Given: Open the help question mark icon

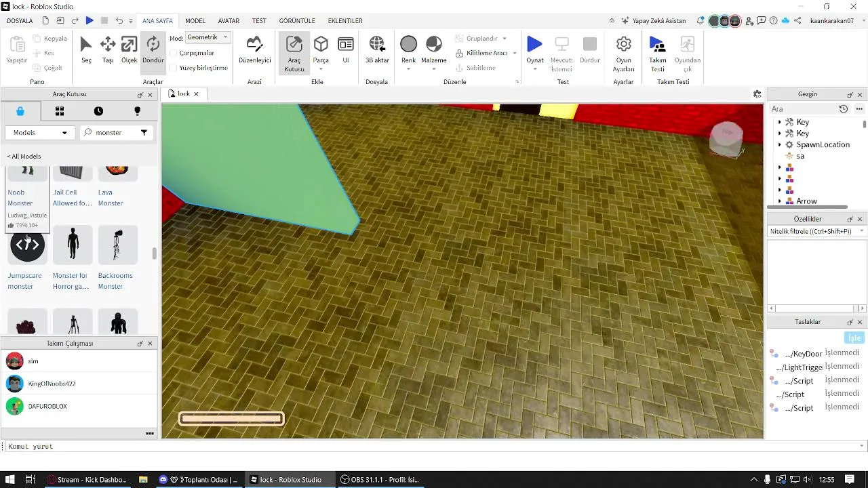Looking at the screenshot, I should pyautogui.click(x=773, y=21).
